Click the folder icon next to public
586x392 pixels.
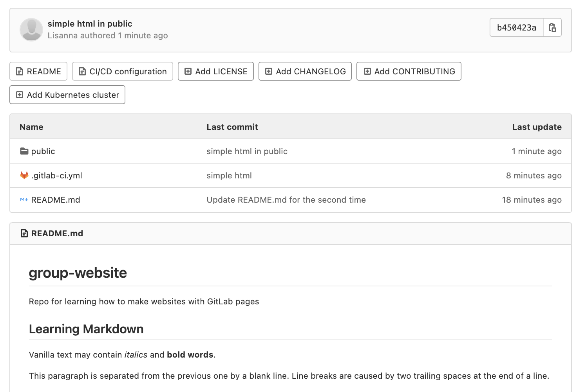23,151
